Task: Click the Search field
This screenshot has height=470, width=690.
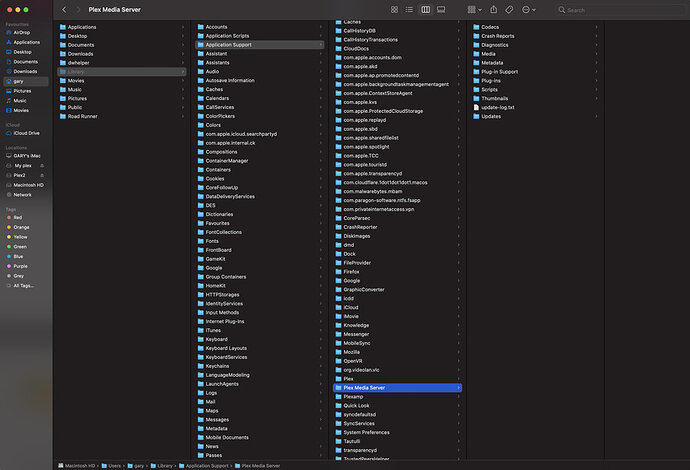Action: point(622,10)
